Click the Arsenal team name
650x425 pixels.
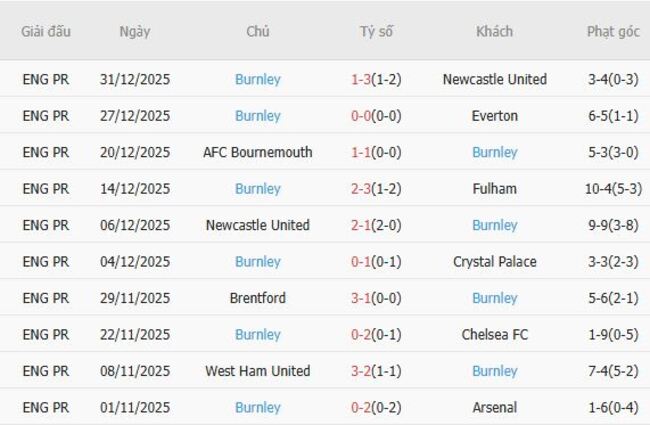[x=494, y=408]
